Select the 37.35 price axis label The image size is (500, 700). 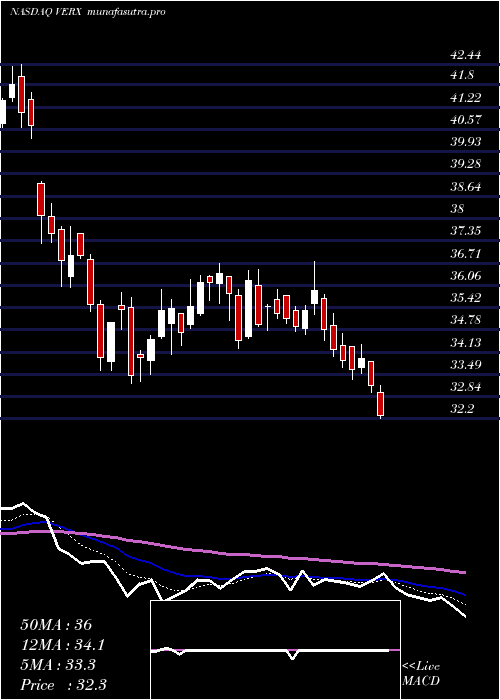tap(466, 231)
